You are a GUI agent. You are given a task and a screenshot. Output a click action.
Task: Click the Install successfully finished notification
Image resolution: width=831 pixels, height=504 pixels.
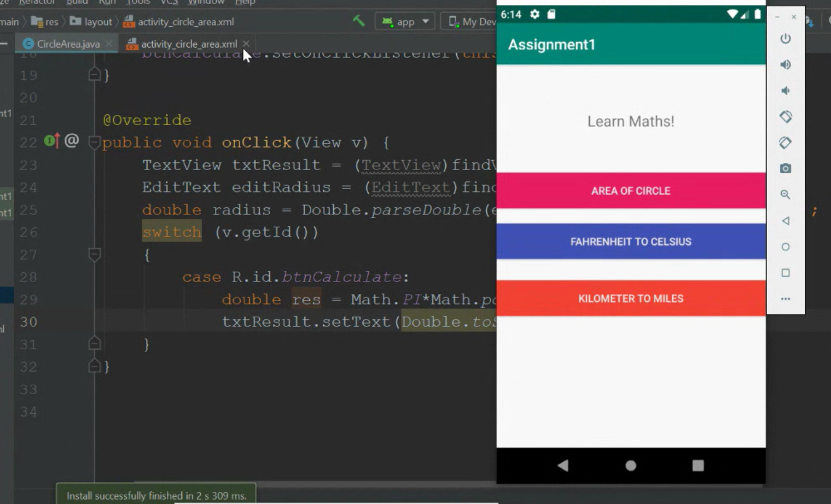(156, 495)
